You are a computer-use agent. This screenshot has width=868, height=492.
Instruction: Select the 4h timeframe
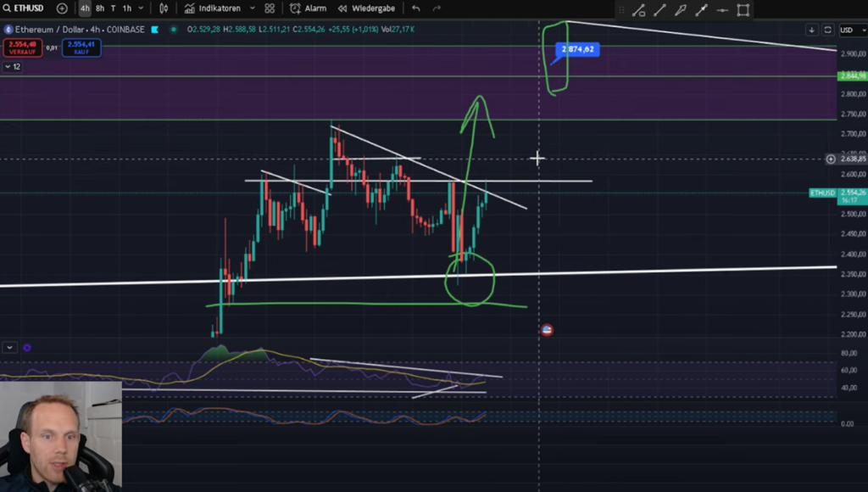click(85, 8)
